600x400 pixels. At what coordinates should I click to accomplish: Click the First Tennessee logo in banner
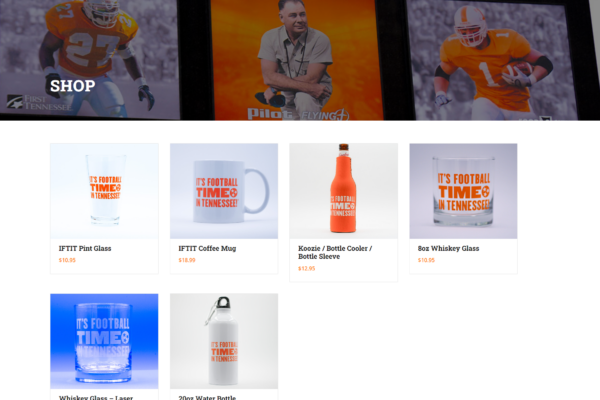[x=39, y=103]
